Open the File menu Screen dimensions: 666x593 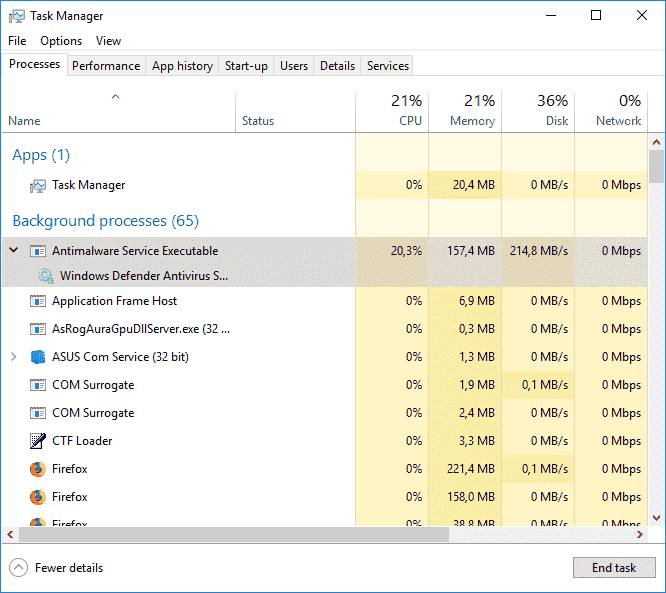click(17, 41)
